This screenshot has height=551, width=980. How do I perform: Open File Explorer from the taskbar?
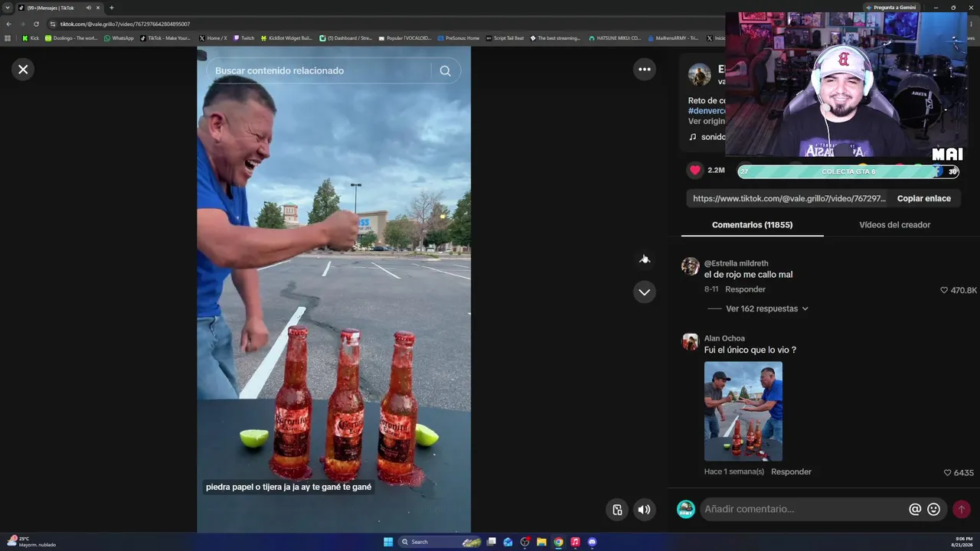pyautogui.click(x=541, y=542)
